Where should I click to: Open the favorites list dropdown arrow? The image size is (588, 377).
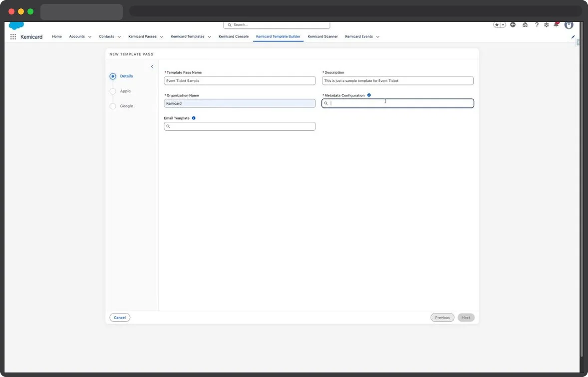(503, 25)
